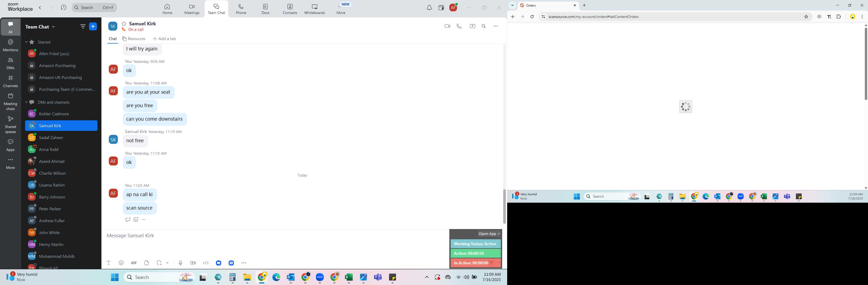Click the chat message scrollbar
Viewport: 868px width, 285px height.
point(504,206)
